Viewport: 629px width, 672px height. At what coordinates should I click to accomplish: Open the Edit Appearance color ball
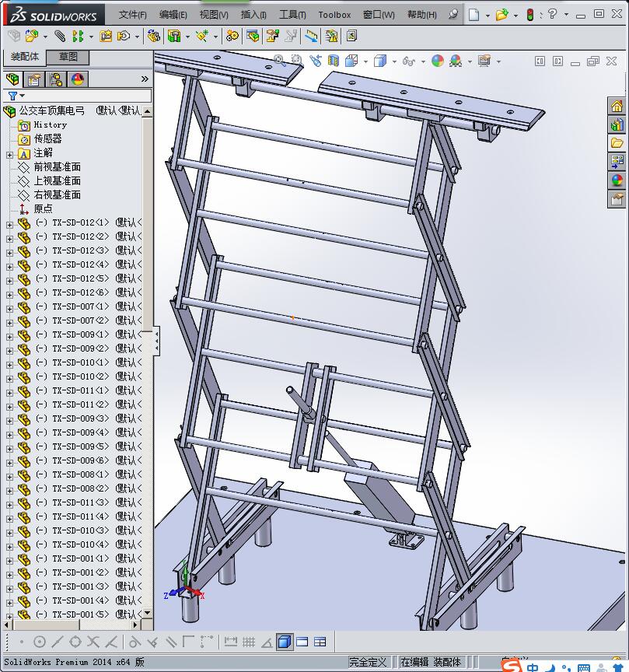point(438,61)
